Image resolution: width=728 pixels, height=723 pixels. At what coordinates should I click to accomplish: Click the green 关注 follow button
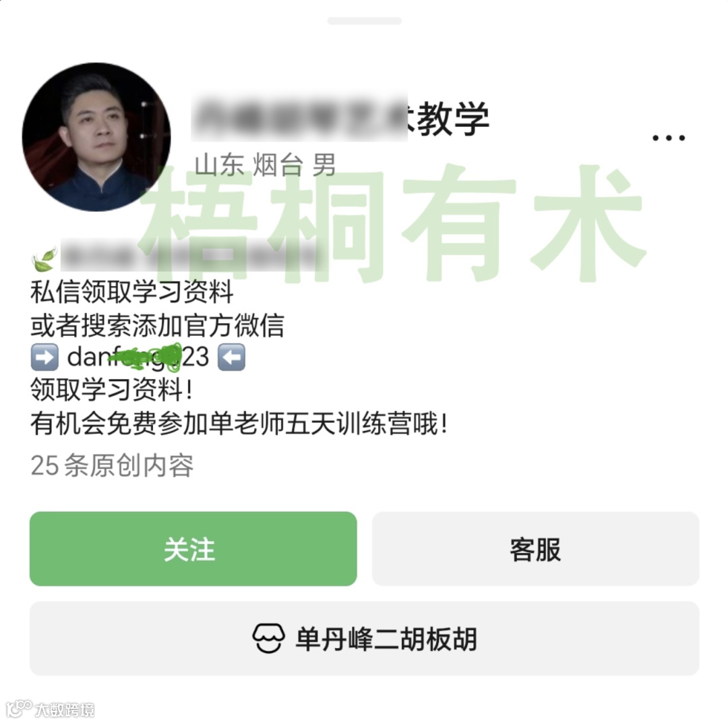[193, 549]
